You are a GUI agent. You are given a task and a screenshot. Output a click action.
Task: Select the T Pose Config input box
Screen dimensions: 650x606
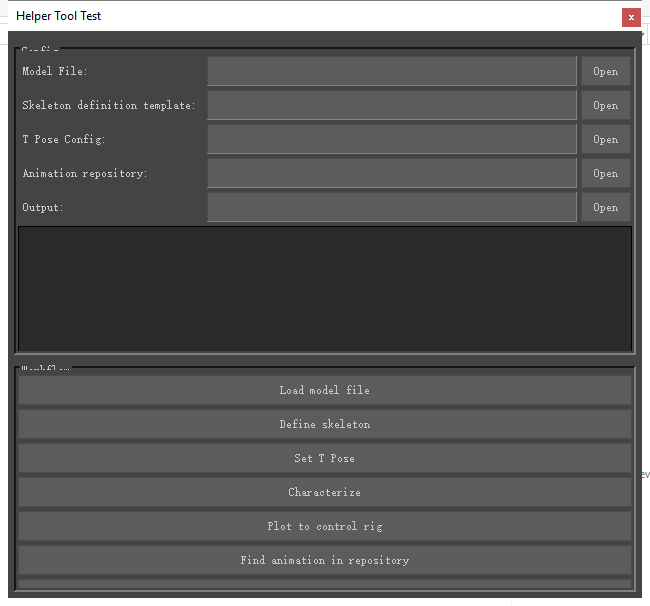(391, 140)
